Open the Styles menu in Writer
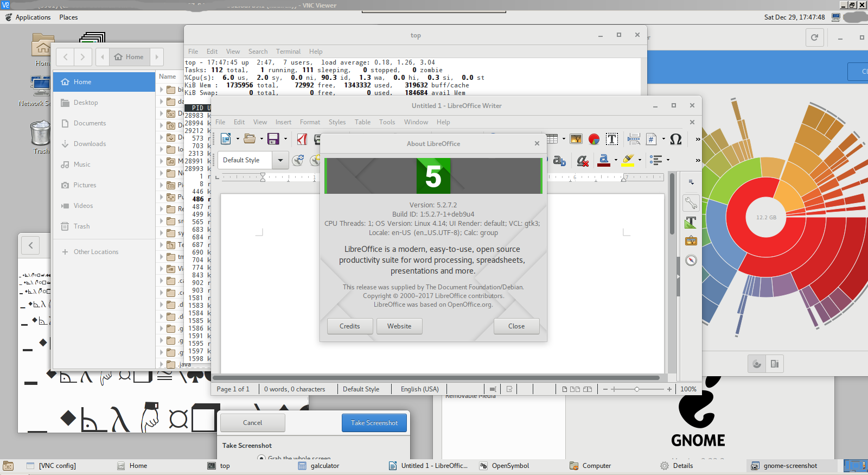This screenshot has height=475, width=868. tap(337, 122)
